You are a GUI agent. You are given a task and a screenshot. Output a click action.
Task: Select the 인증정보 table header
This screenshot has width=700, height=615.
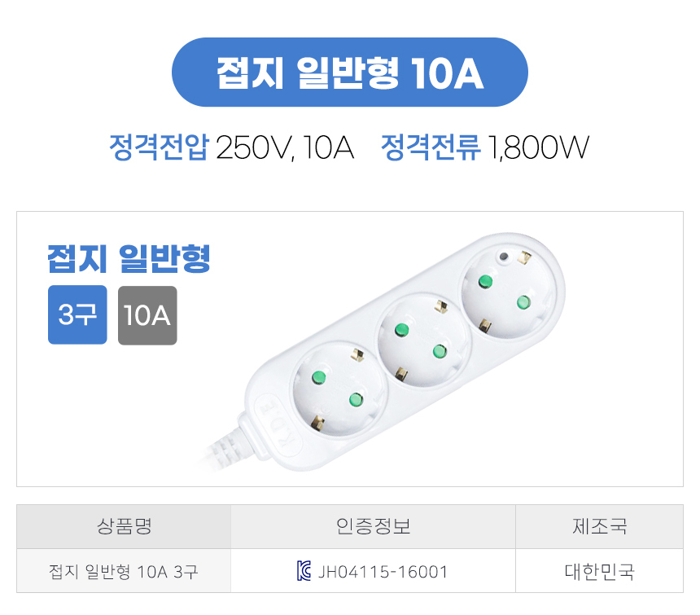click(373, 527)
